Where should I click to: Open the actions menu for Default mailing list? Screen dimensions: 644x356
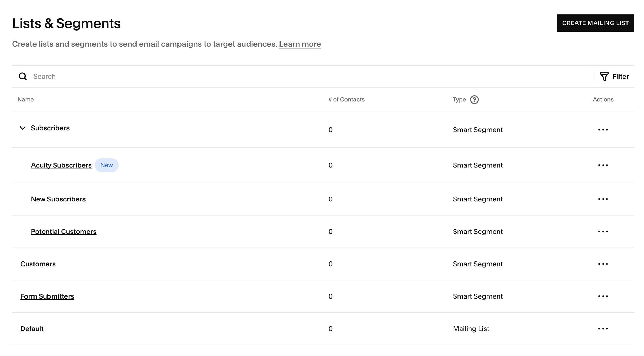[x=603, y=329]
